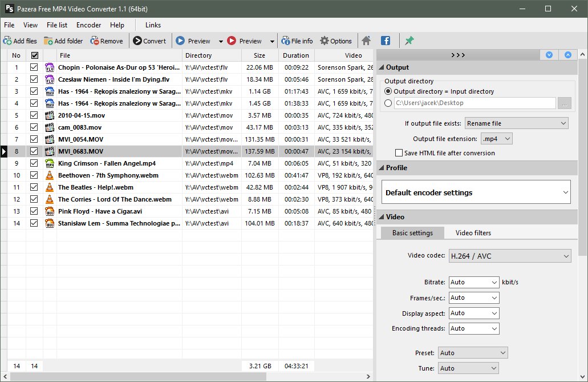This screenshot has width=588, height=382.
Task: Open the Video codec dropdown
Action: [x=510, y=256]
